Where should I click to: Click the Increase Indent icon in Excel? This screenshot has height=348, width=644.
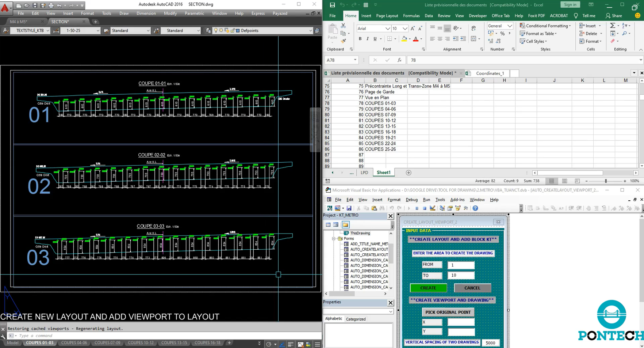click(463, 39)
